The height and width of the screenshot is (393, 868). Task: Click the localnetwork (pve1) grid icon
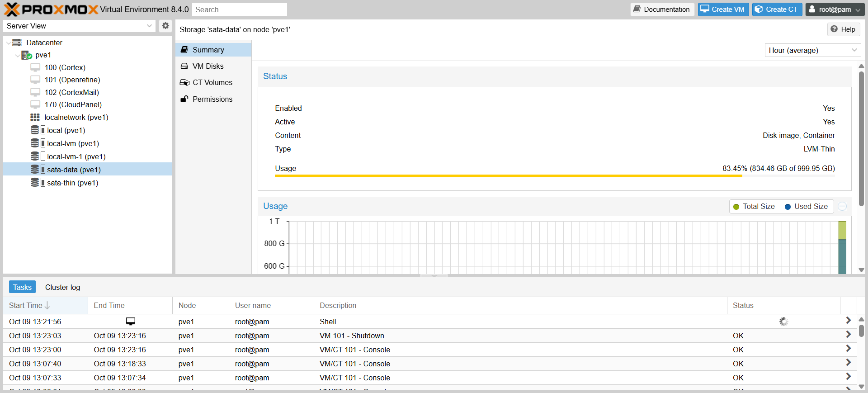tap(35, 117)
